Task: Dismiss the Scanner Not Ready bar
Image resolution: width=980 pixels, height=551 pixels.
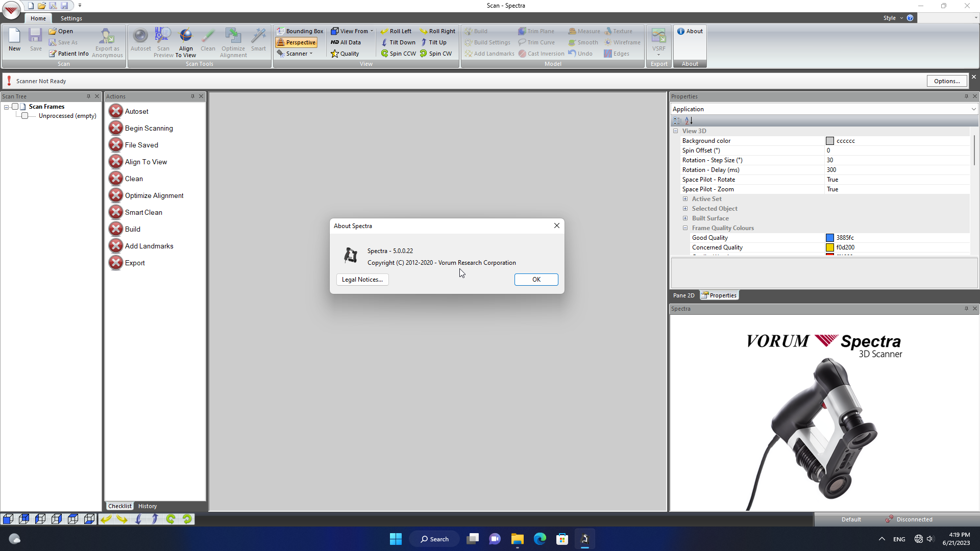Action: pos(974,77)
